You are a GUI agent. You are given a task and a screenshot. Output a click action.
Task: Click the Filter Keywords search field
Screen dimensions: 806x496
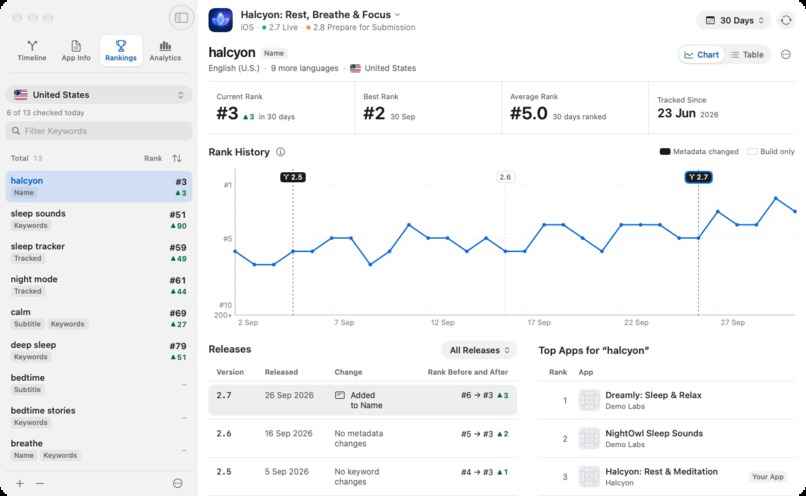point(99,131)
